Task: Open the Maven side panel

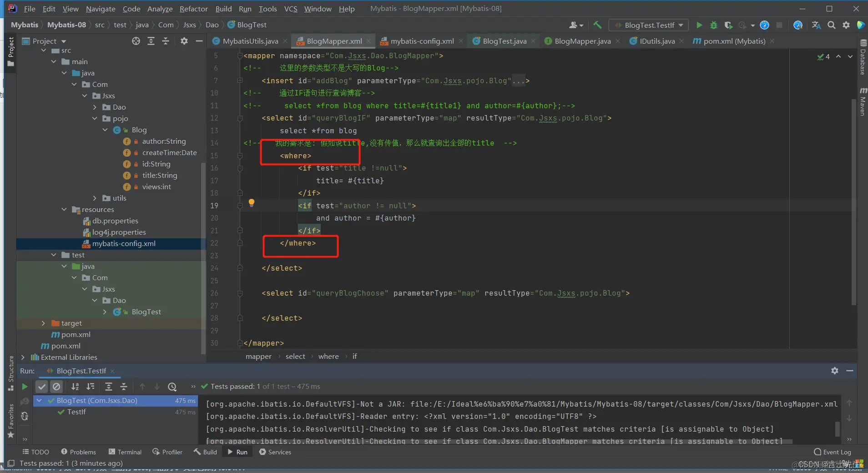Action: click(x=863, y=101)
